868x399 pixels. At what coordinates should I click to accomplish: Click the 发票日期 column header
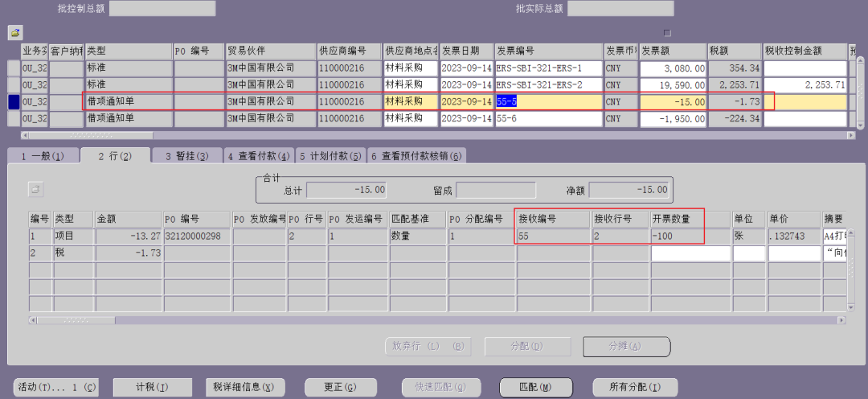466,51
